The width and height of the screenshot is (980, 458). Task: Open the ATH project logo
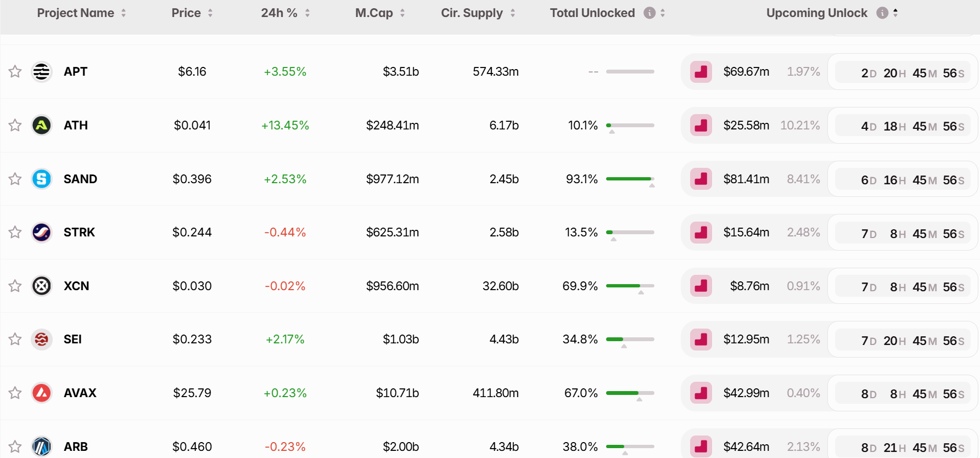pos(42,126)
